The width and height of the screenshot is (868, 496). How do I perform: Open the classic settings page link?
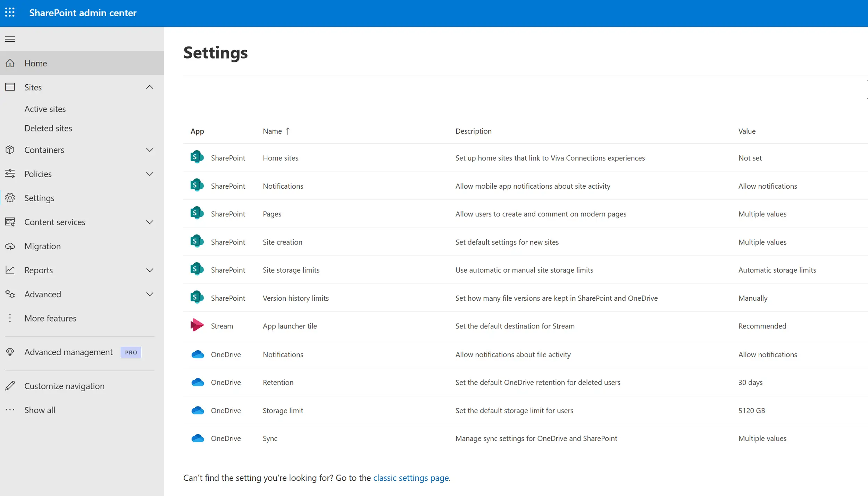tap(411, 478)
